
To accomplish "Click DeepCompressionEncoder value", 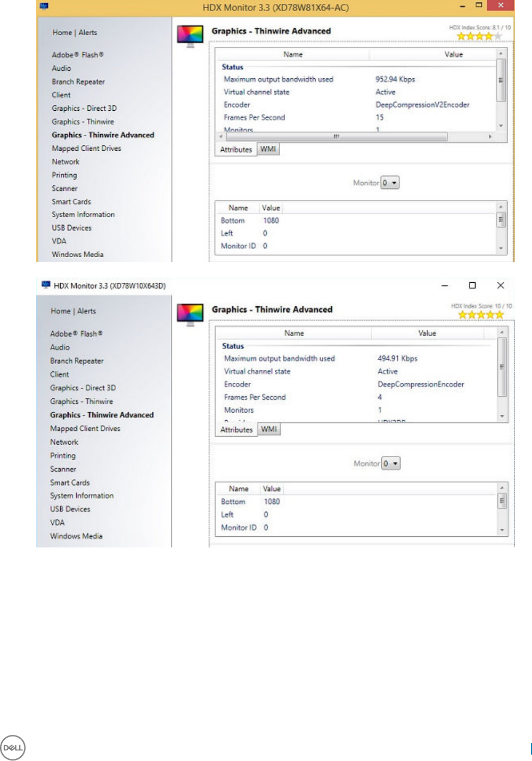I will (x=421, y=384).
